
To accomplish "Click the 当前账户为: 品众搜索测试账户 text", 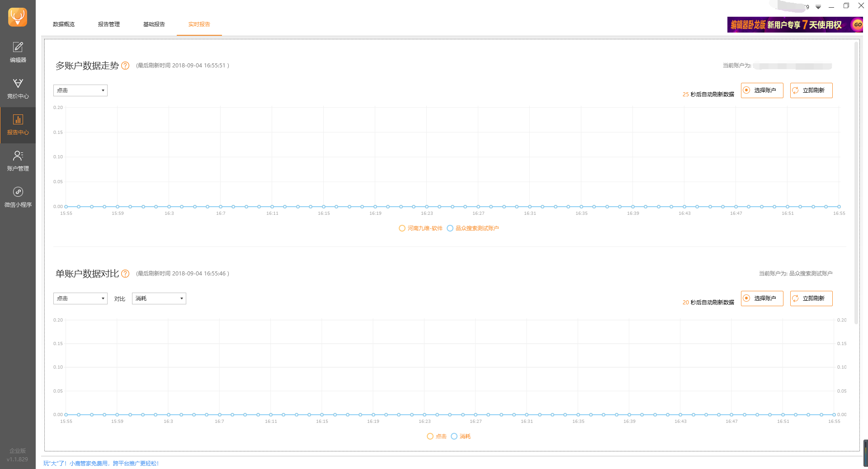I will click(796, 274).
